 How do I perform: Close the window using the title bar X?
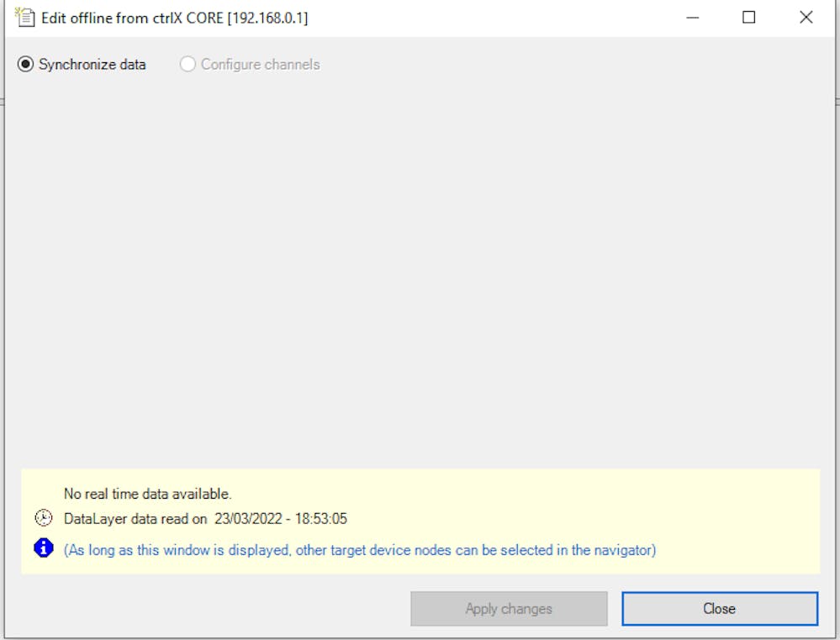[806, 18]
